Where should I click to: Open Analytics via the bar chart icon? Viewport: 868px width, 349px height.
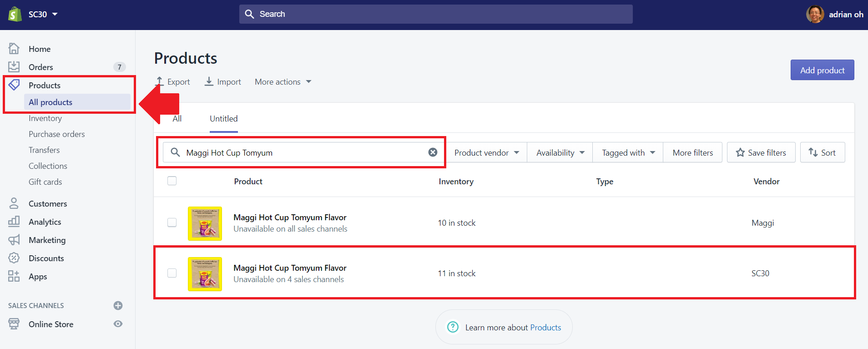click(14, 222)
